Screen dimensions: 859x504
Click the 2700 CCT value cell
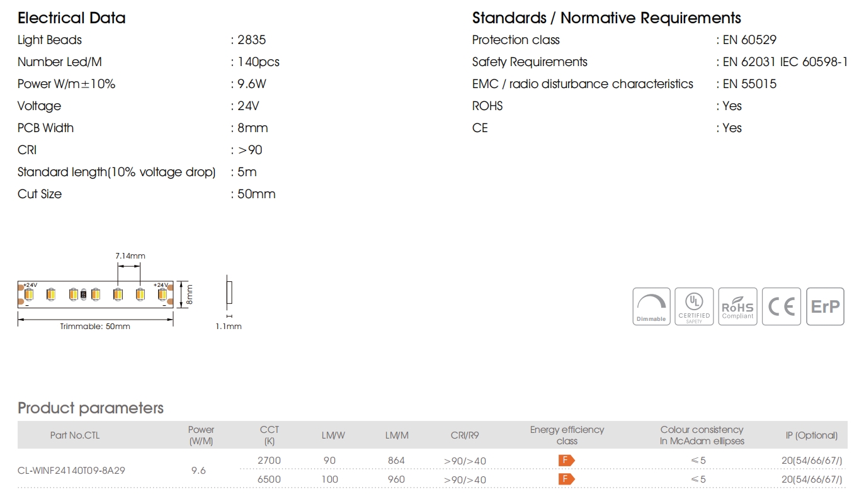point(270,461)
